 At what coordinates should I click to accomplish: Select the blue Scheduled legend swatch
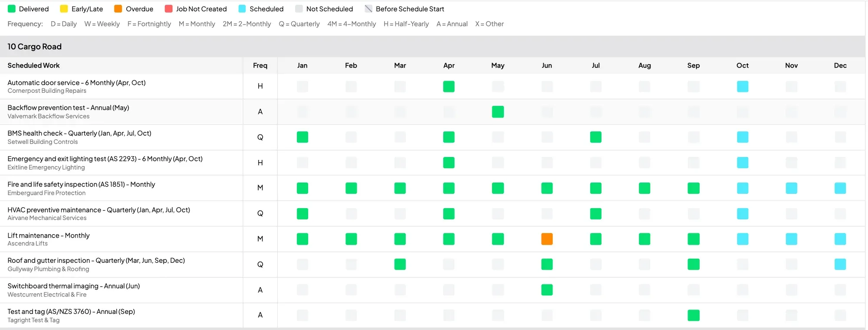[x=242, y=9]
